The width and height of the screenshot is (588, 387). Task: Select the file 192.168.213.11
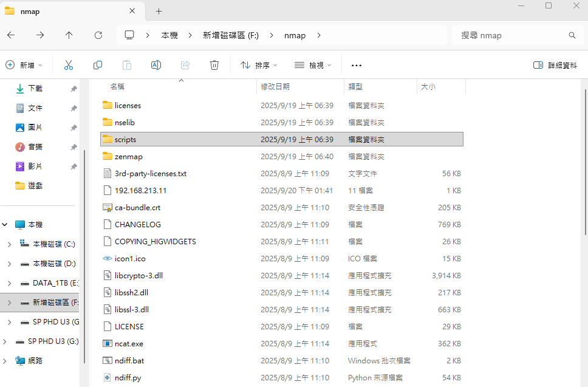tap(141, 191)
